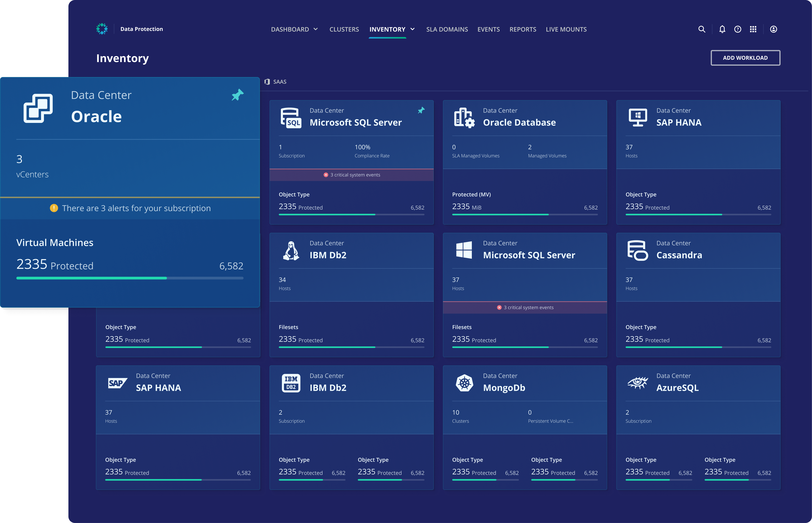The image size is (812, 523).
Task: Click IBM Db2 Filesets progress bar
Action: (352, 347)
